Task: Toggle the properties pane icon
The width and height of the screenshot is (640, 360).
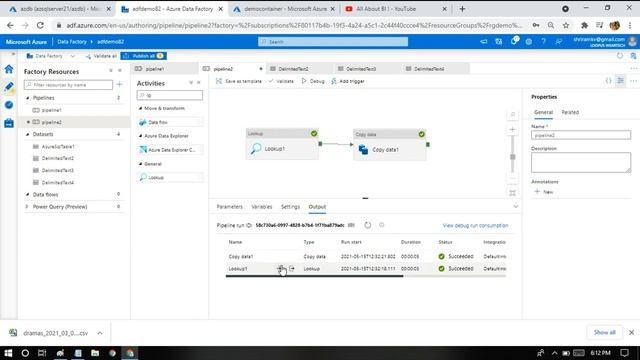Action: pyautogui.click(x=620, y=81)
